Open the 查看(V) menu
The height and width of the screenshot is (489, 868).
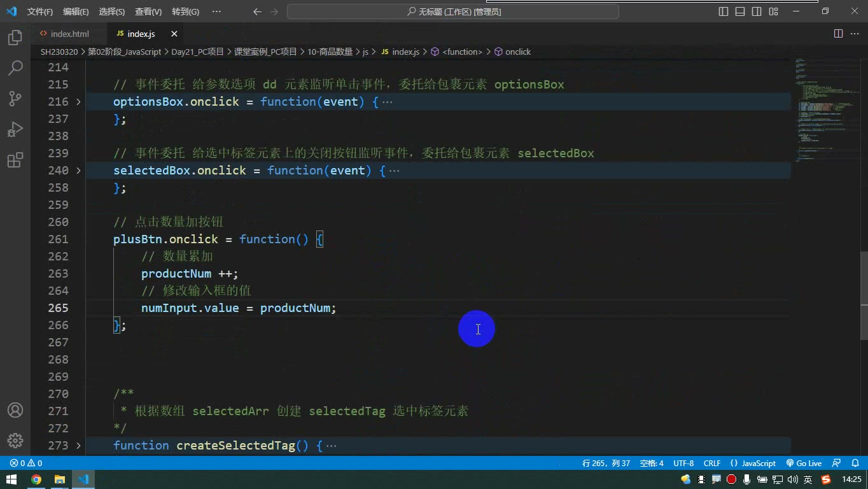(148, 11)
